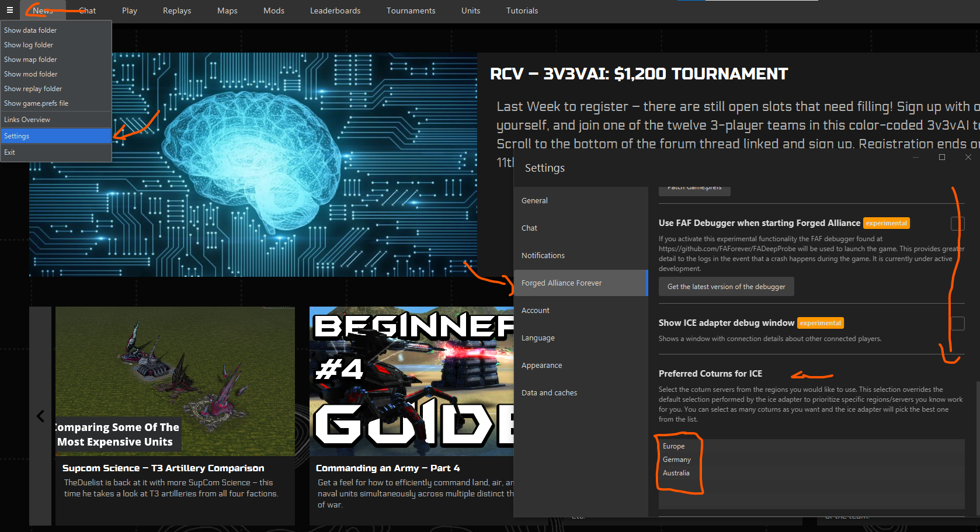
Task: Go to the Maps tab
Action: coord(227,11)
